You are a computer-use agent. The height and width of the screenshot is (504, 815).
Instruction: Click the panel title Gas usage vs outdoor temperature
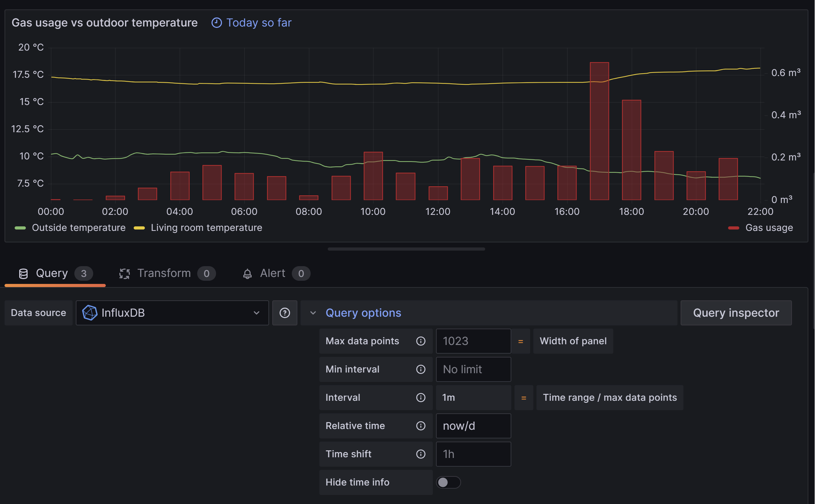click(105, 23)
